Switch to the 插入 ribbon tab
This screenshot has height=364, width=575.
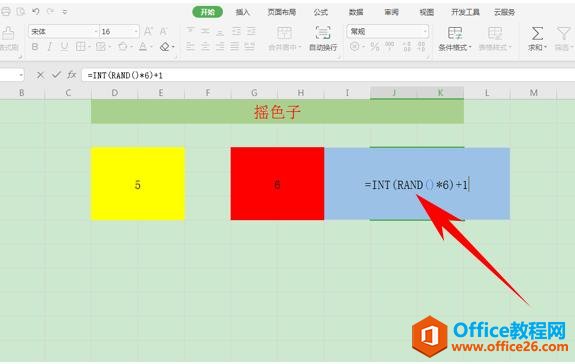pos(242,12)
